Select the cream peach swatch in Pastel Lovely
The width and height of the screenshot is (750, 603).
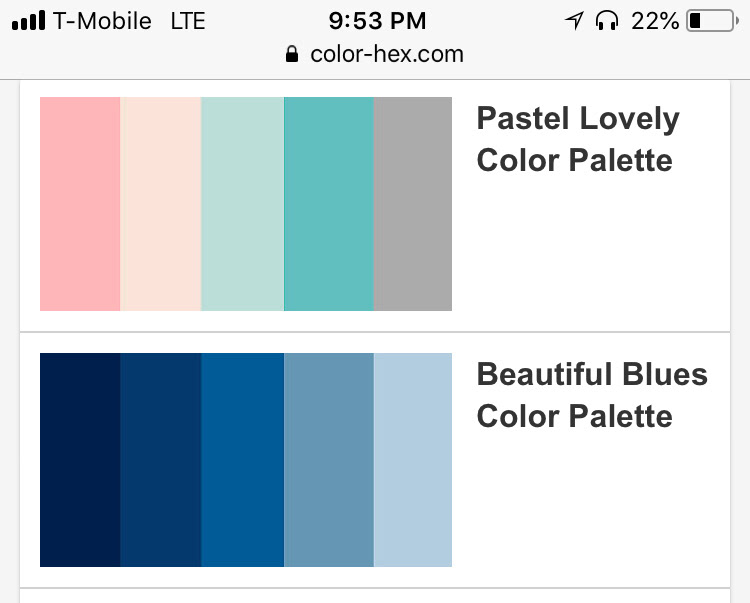(161, 204)
